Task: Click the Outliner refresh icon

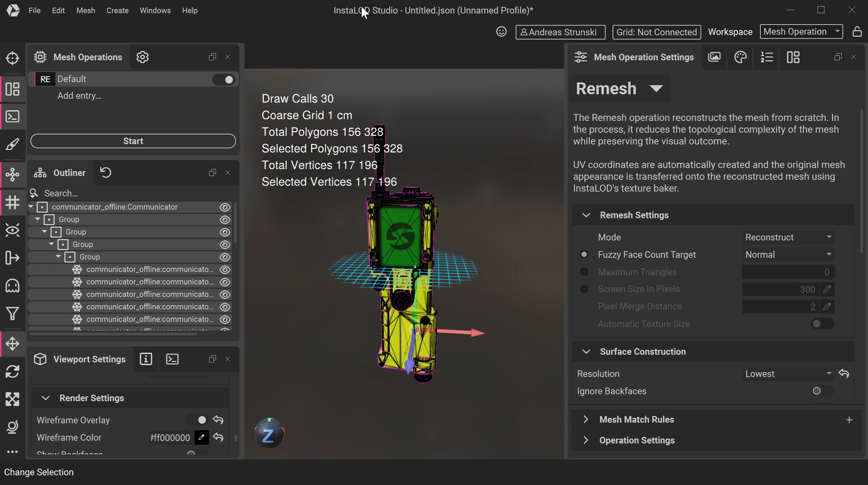Action: tap(106, 172)
